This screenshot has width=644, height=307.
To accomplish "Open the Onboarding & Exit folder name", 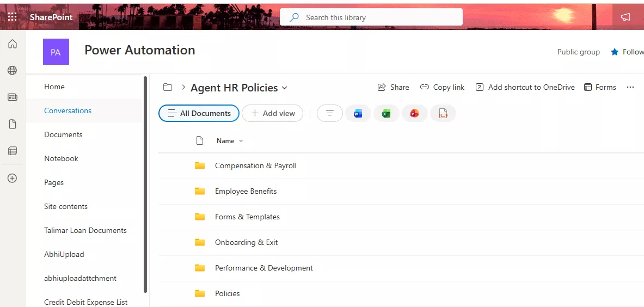I will point(247,243).
